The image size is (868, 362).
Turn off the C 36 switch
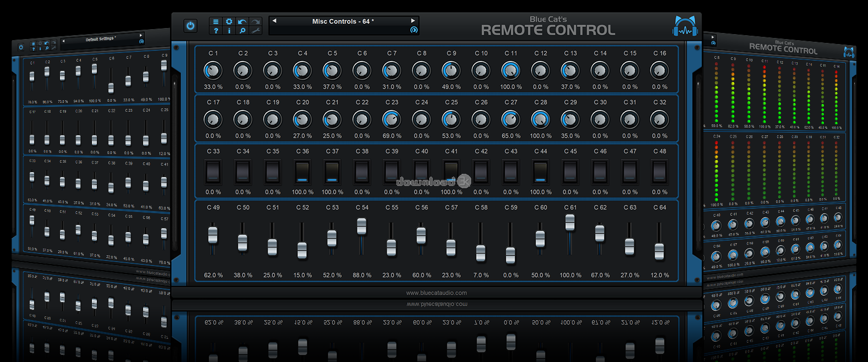click(x=302, y=172)
